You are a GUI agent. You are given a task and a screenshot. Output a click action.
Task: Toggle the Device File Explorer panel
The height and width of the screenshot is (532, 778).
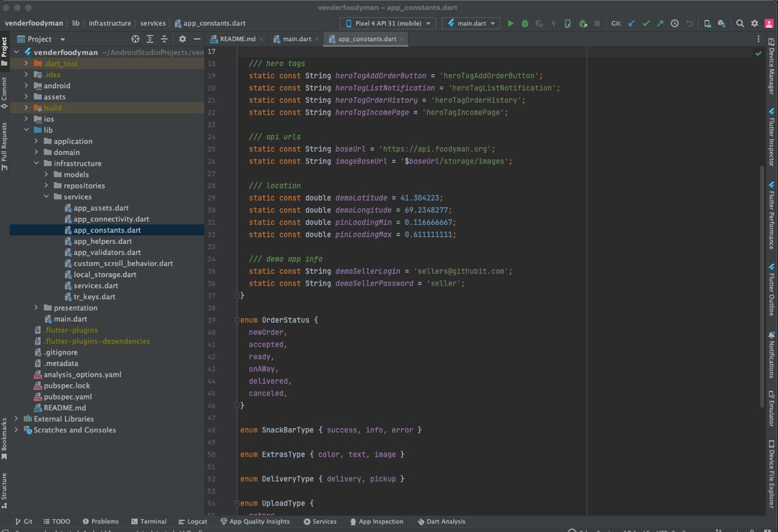tap(771, 475)
